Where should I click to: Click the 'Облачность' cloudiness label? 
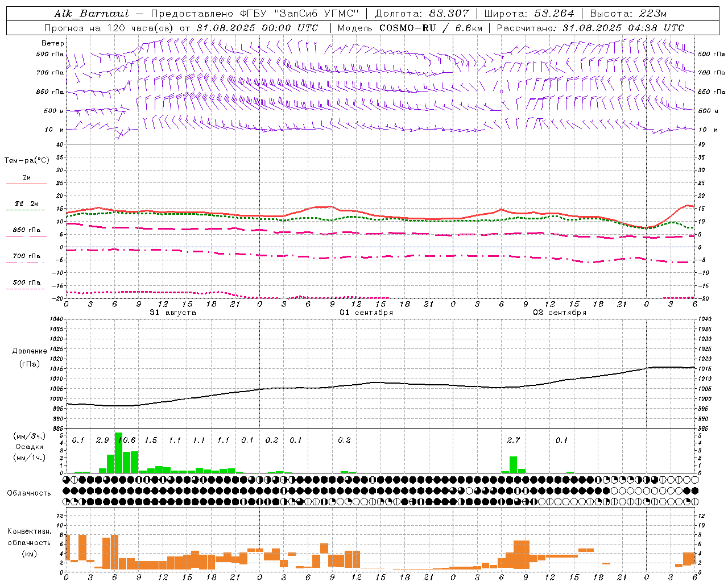pyautogui.click(x=29, y=493)
